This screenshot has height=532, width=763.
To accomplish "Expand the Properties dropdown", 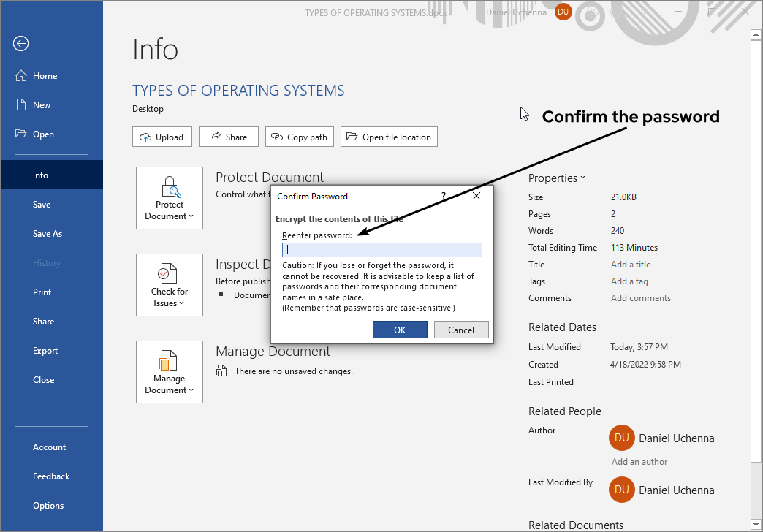I will pyautogui.click(x=582, y=178).
